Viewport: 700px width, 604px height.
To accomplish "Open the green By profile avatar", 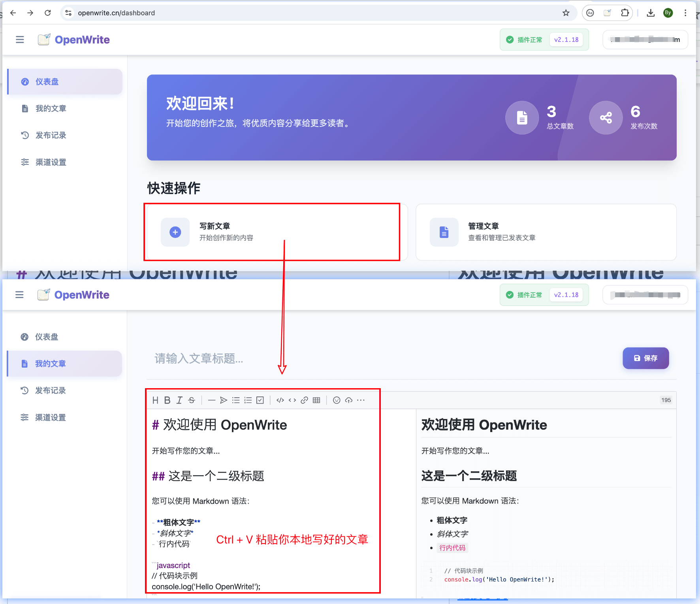I will (x=668, y=13).
